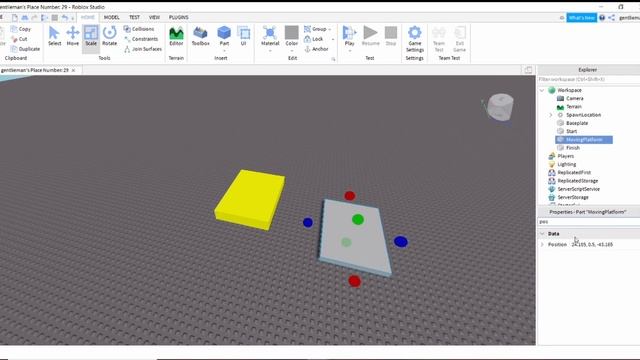Switch to the TEST ribbon tab

pos(134,18)
